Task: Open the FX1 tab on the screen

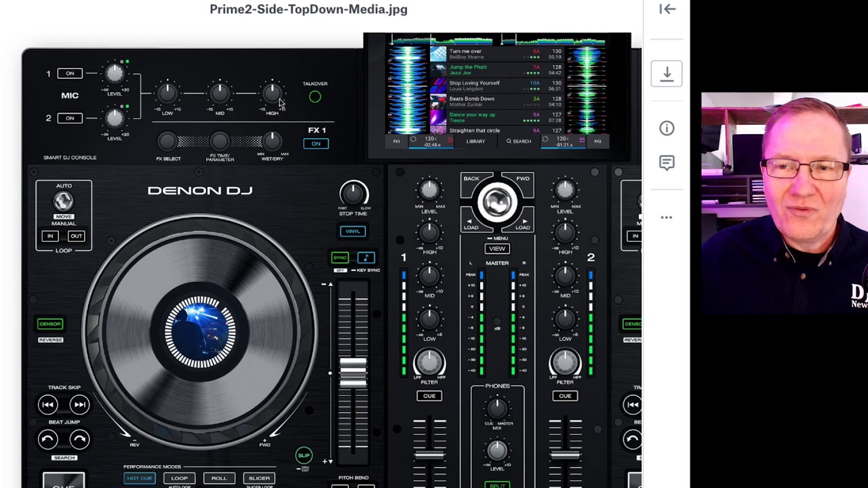Action: [397, 142]
